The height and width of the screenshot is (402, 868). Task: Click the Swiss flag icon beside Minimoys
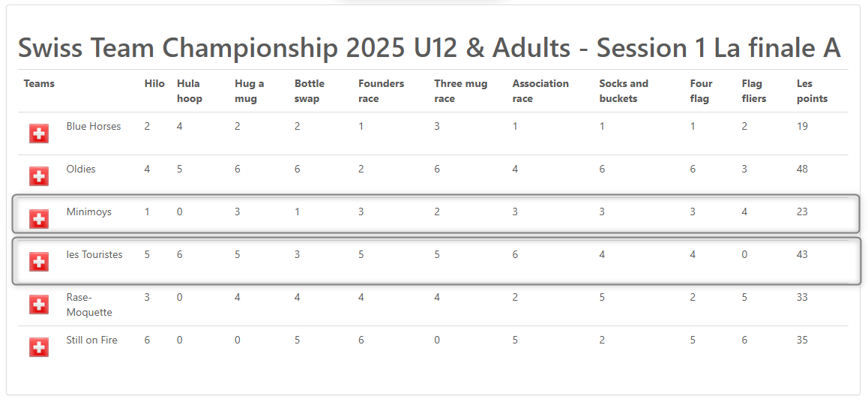coord(39,219)
